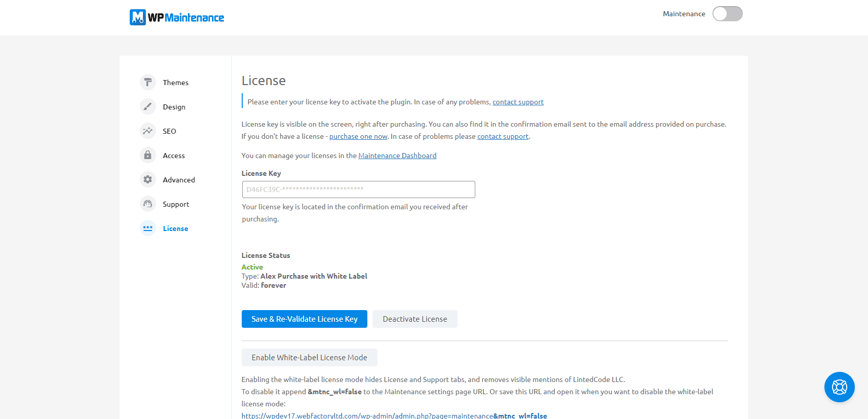The height and width of the screenshot is (419, 868).
Task: Click the License Status label
Action: (266, 255)
